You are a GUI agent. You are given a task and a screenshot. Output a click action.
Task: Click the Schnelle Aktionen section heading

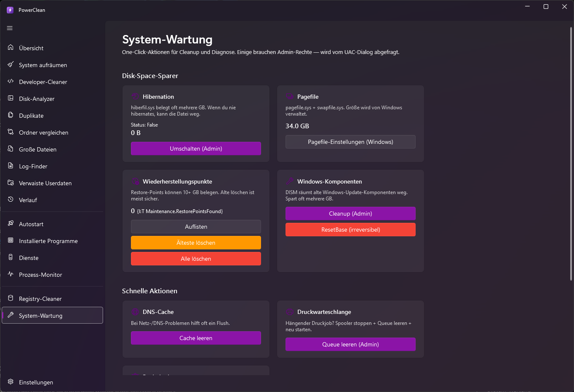point(150,291)
